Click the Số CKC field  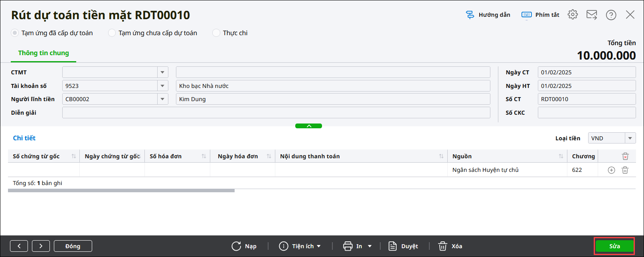[x=587, y=113]
